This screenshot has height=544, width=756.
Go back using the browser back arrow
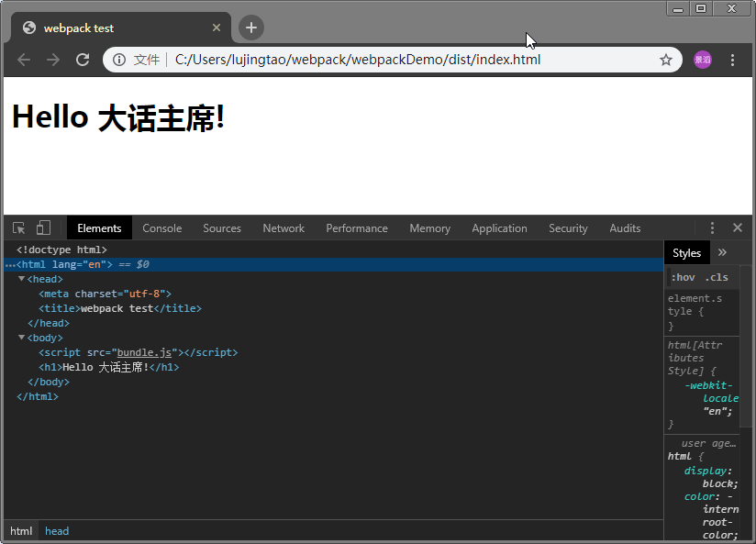[24, 60]
